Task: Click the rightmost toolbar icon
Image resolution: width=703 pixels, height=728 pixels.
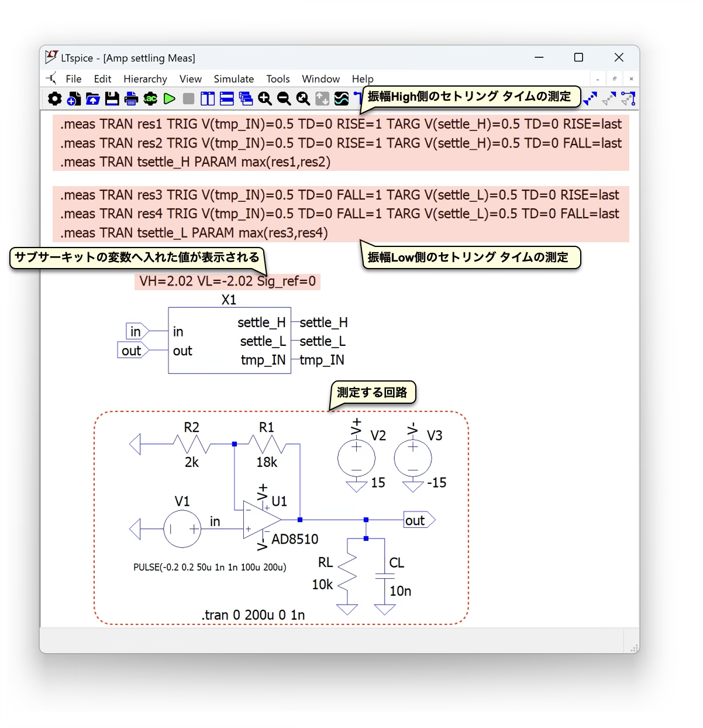Action: [x=628, y=99]
